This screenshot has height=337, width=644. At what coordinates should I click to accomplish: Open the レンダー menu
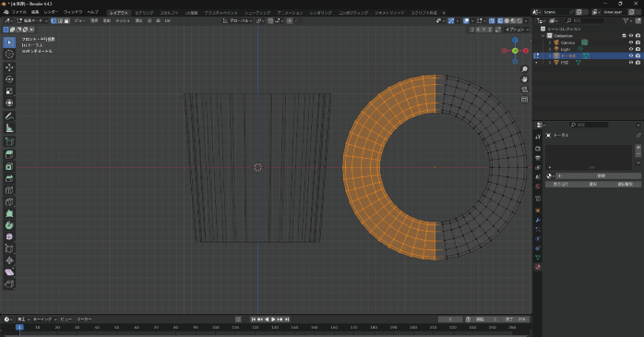pos(51,12)
